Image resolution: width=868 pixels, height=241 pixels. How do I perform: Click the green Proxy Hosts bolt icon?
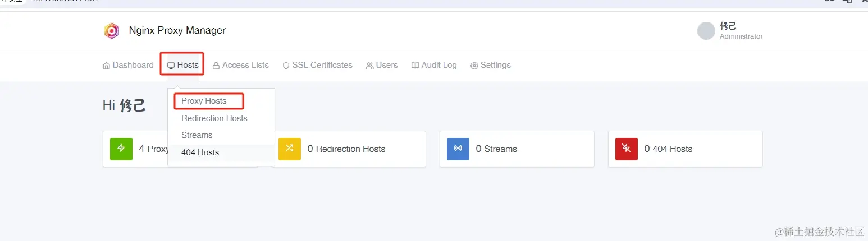coord(121,149)
